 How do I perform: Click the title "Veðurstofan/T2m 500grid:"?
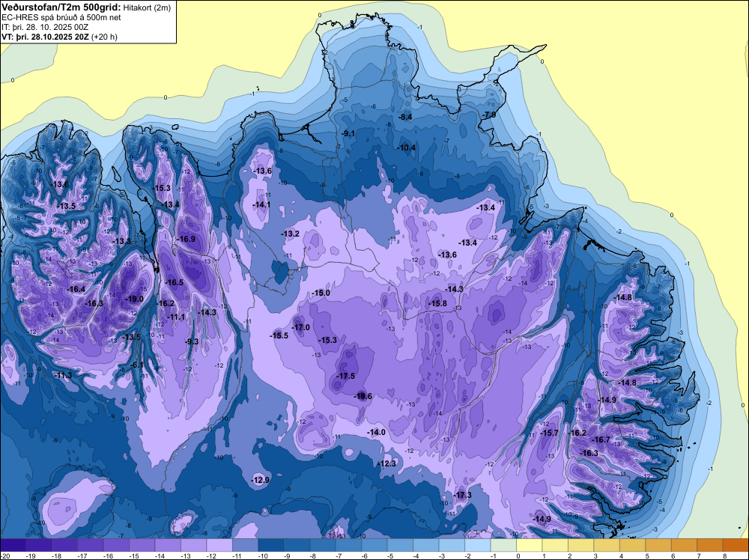coord(60,7)
